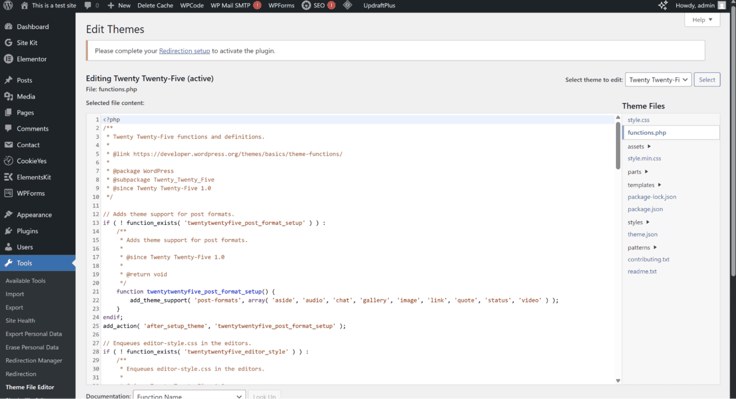The height and width of the screenshot is (399, 736).
Task: Click the WP Mail SMTP red alert badge
Action: click(257, 6)
